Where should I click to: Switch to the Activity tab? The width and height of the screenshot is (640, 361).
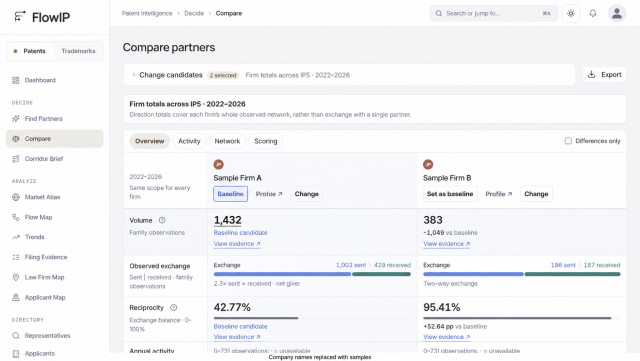[x=189, y=141]
